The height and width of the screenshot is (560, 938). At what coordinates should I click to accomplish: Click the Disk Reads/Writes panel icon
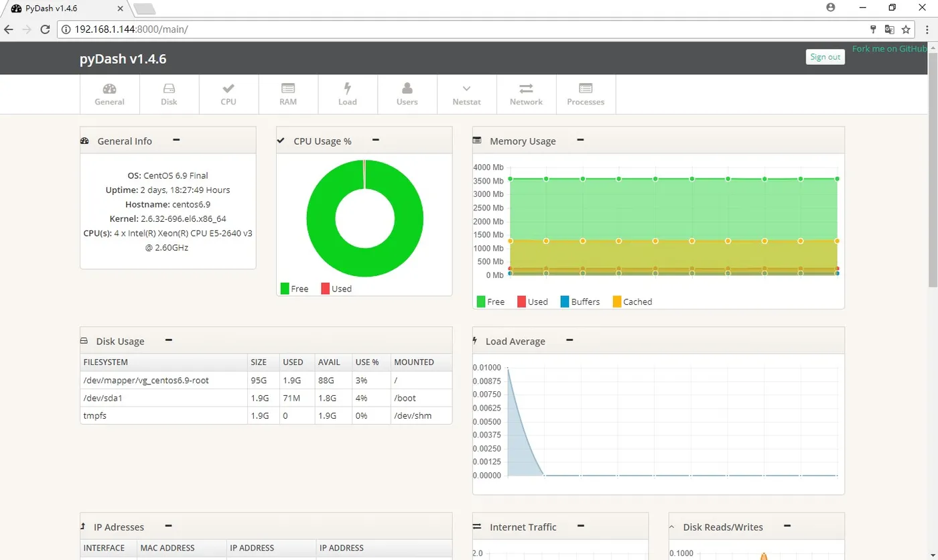[x=672, y=527]
